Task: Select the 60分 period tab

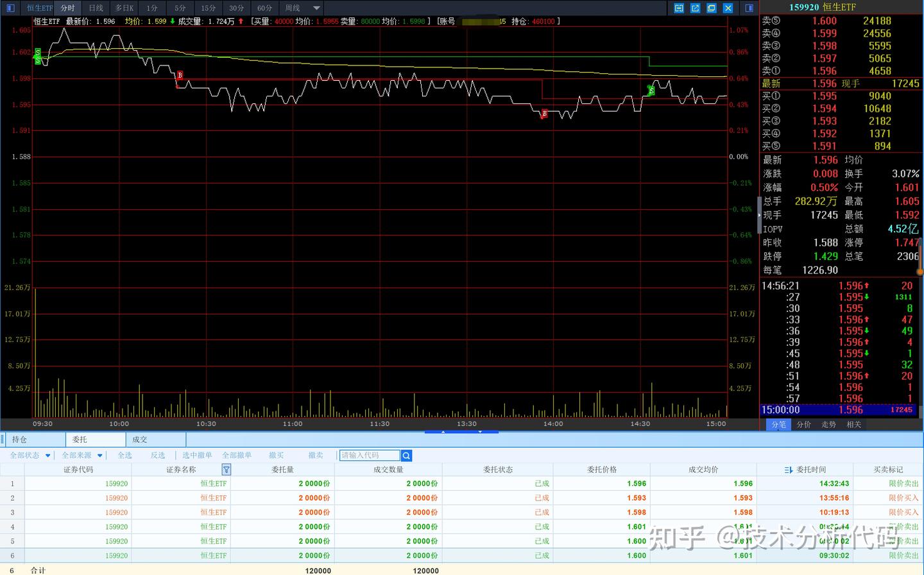Action: [x=265, y=8]
